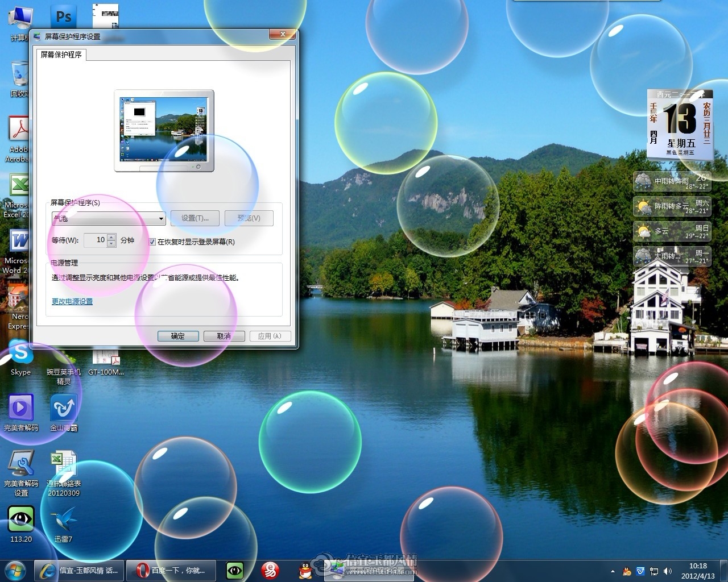
Task: Show hidden tray icons arrow
Action: coord(613,571)
